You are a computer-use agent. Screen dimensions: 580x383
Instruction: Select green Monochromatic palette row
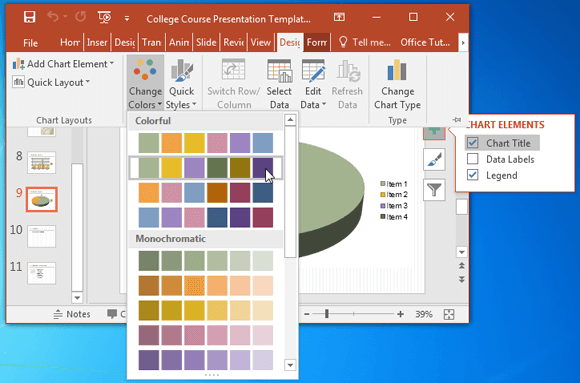(206, 261)
